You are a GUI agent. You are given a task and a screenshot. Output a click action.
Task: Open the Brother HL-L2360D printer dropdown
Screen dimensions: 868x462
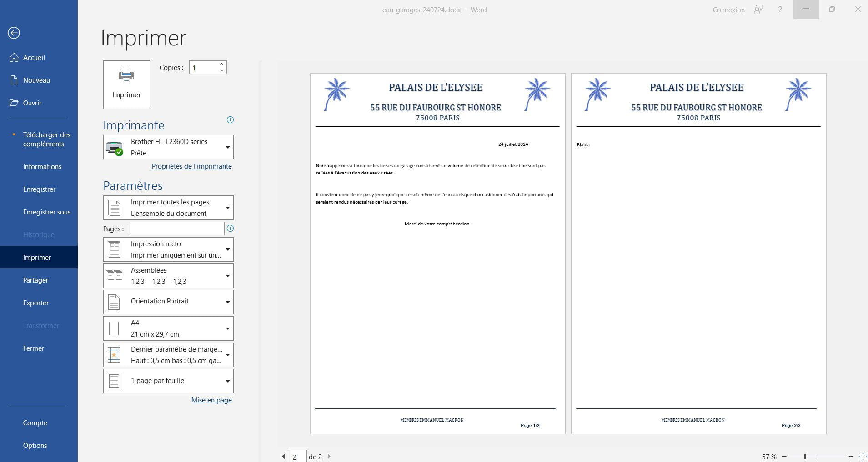click(x=168, y=147)
